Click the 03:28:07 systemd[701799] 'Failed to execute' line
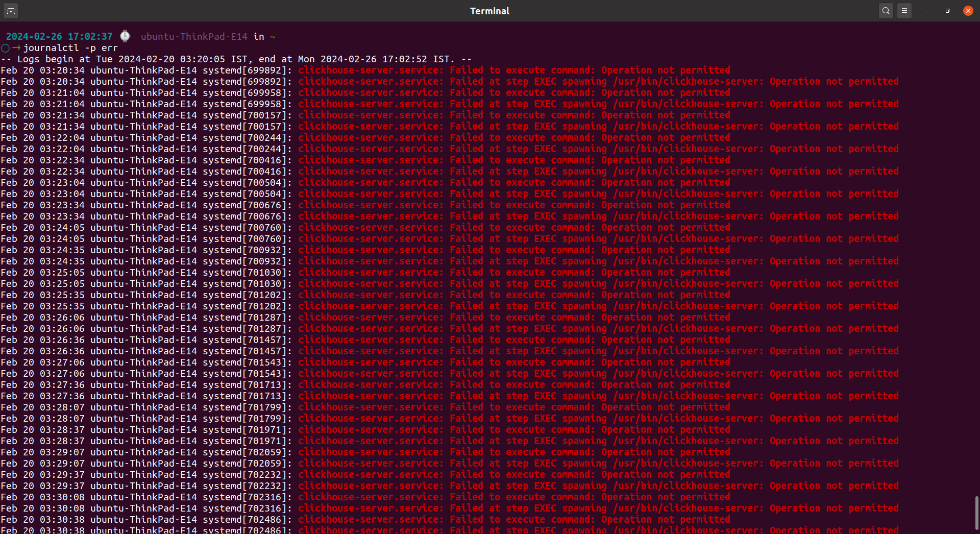Screen dimensions: 980x534 pyautogui.click(x=365, y=407)
